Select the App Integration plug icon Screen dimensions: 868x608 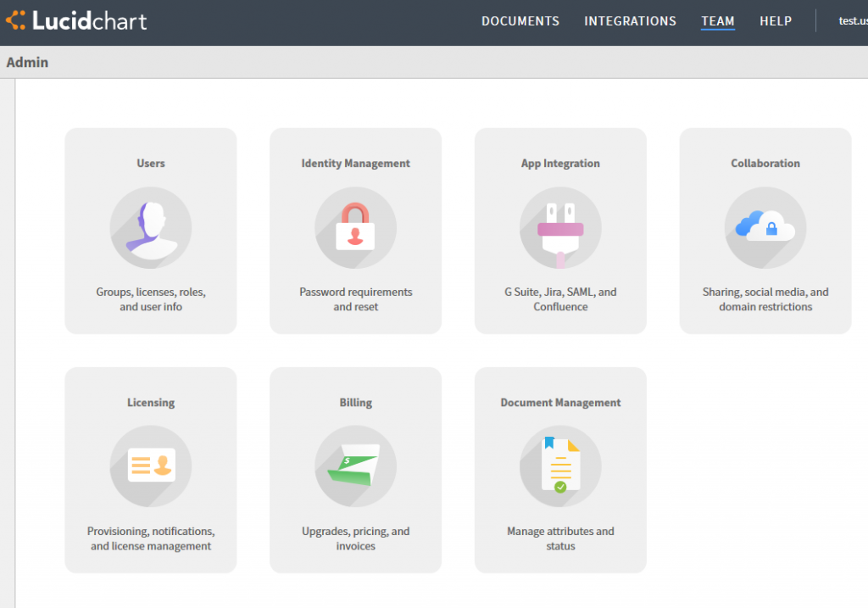click(x=560, y=227)
